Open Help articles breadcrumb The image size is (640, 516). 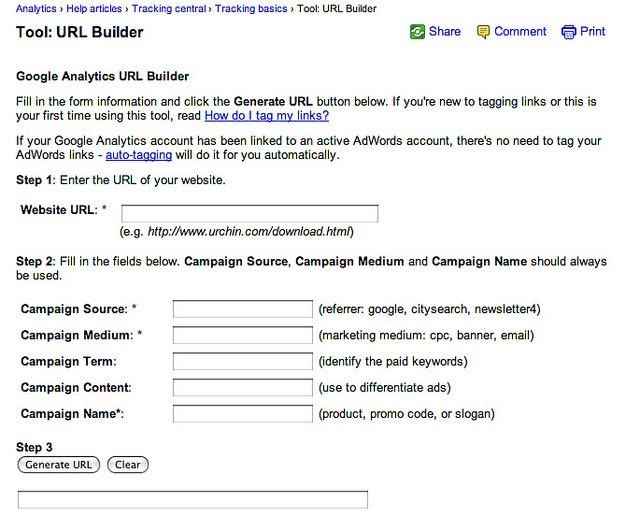[94, 9]
